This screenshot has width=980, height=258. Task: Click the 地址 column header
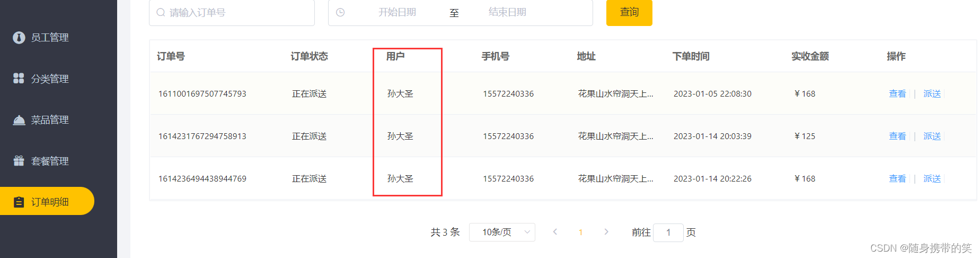tap(586, 56)
